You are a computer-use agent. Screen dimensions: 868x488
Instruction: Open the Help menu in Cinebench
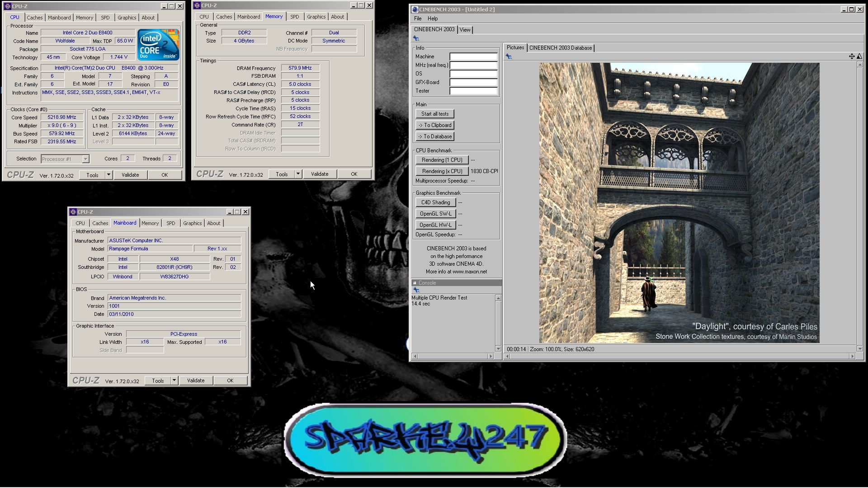point(433,19)
